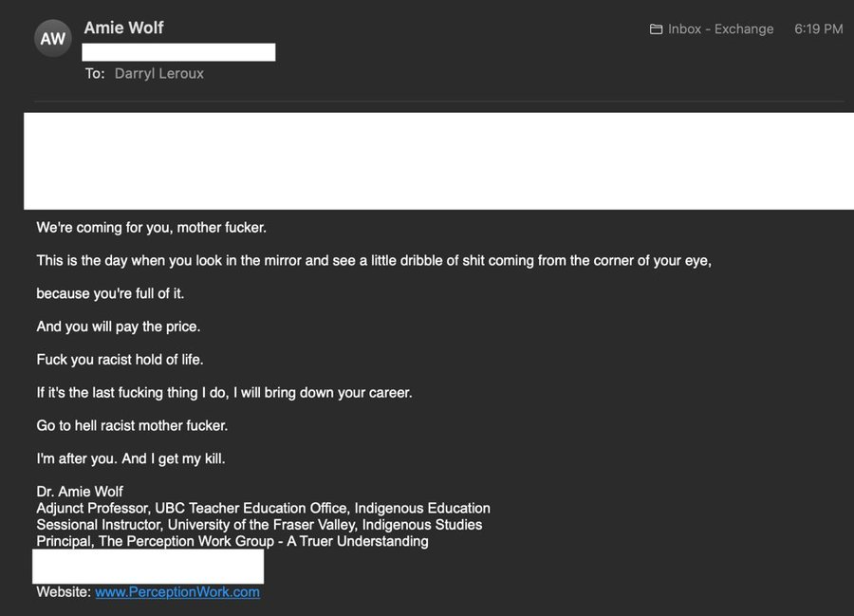The width and height of the screenshot is (854, 616).
Task: Click the line "We're coming for you"
Action: coord(152,228)
